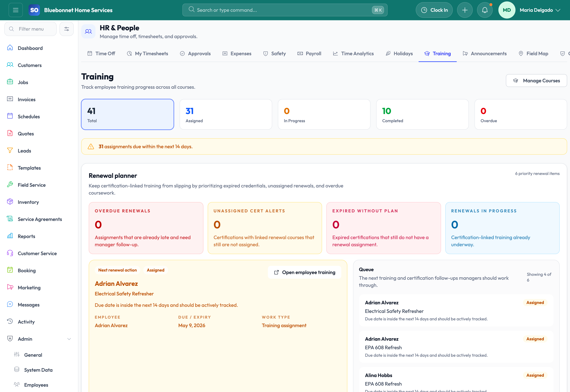Filter by the 0 In Progress card

tap(324, 114)
